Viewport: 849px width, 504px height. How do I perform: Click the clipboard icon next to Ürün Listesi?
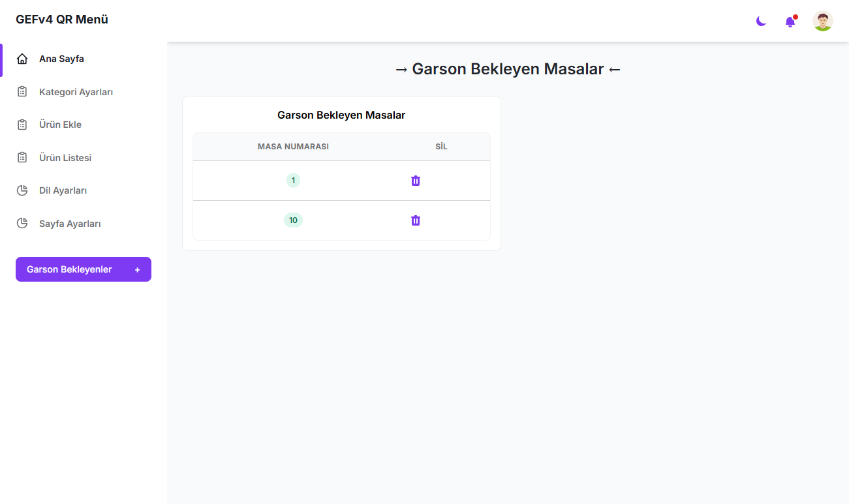tap(22, 158)
